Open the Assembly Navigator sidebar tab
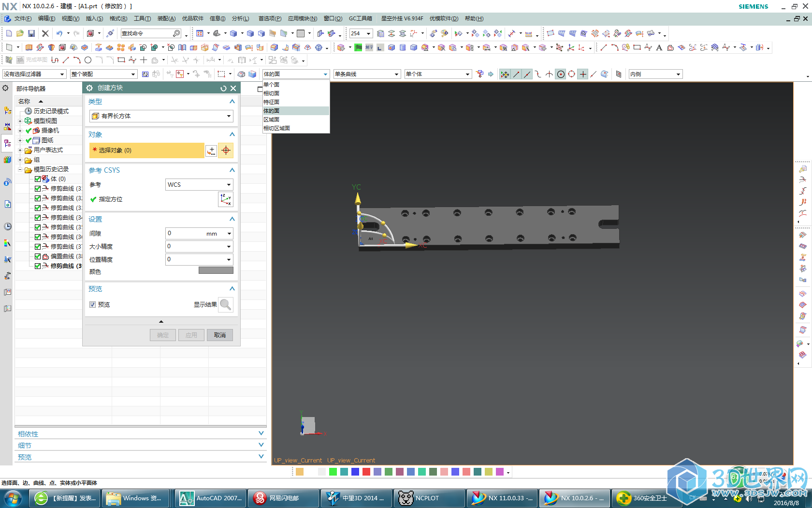This screenshot has width=812, height=508. coord(7,110)
